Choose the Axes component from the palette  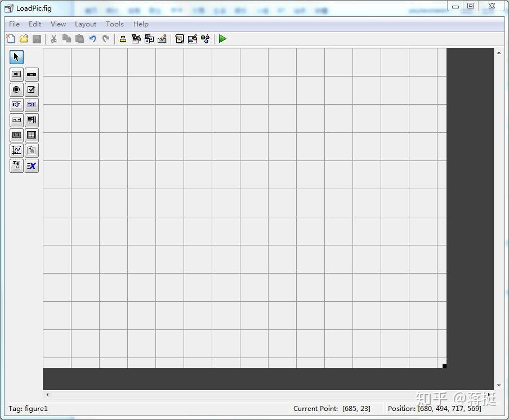pyautogui.click(x=16, y=150)
